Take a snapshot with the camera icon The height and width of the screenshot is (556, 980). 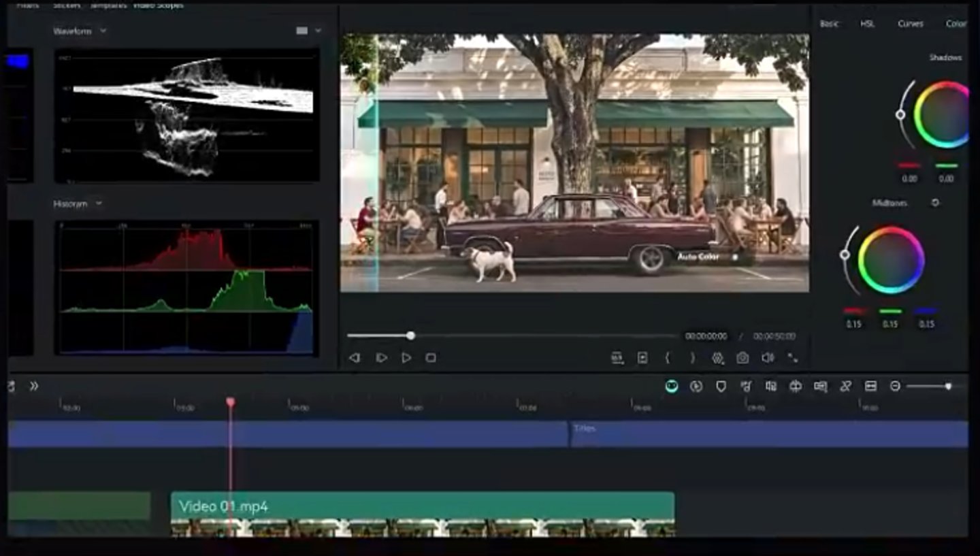(x=742, y=357)
